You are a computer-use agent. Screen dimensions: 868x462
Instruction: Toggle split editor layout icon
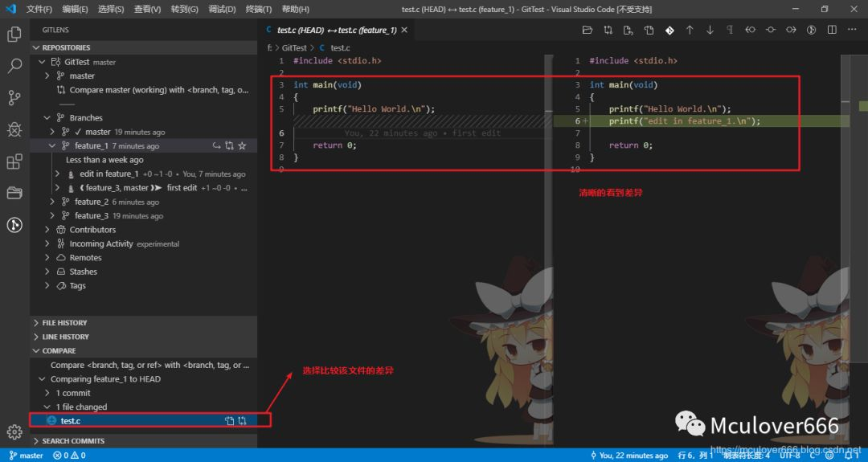(x=832, y=30)
